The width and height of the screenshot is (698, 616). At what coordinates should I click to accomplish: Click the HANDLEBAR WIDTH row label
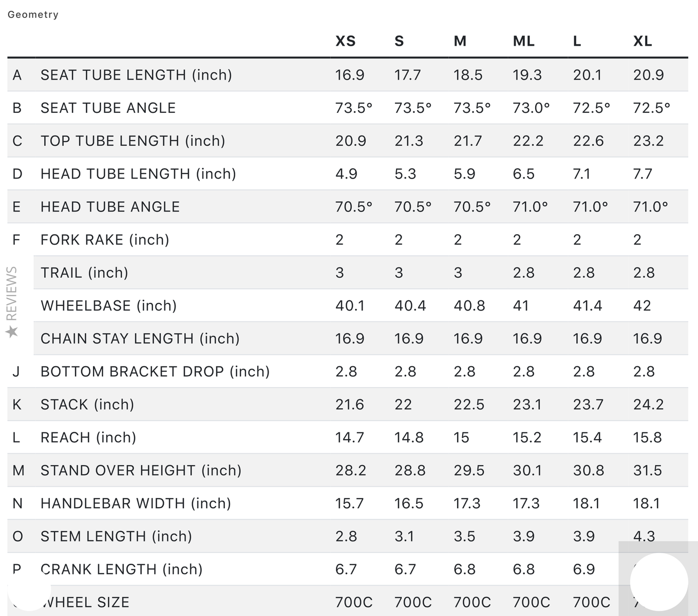136,504
